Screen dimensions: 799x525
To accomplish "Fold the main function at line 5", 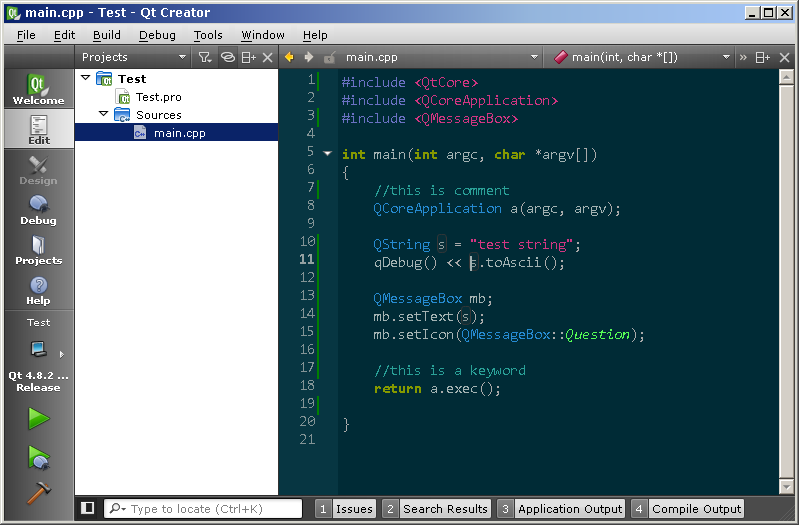I will pos(328,153).
